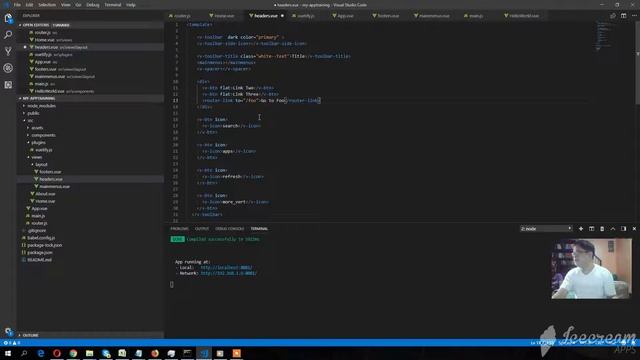The image size is (640, 360).
Task: Open About.vue in the file tree
Action: pos(45,194)
